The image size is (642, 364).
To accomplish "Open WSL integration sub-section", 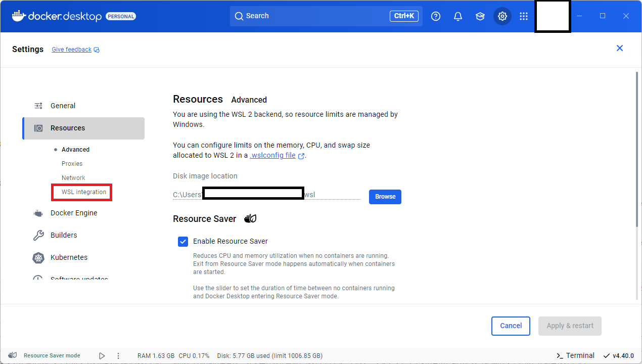I will 84,192.
